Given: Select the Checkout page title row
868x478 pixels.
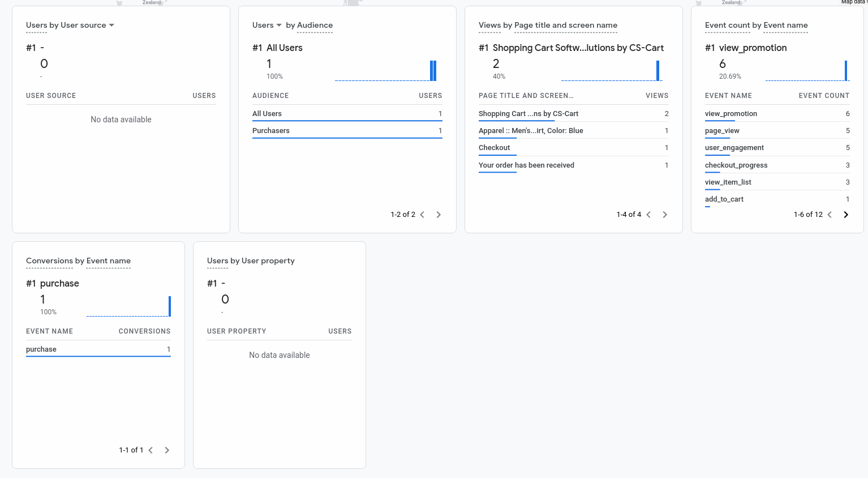Looking at the screenshot, I should [x=574, y=148].
